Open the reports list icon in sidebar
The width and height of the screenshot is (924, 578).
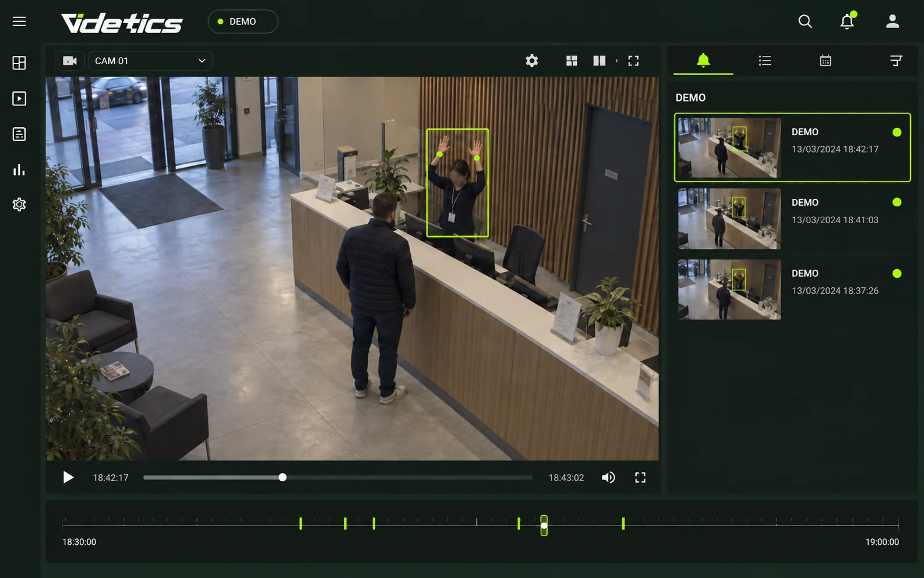19,134
